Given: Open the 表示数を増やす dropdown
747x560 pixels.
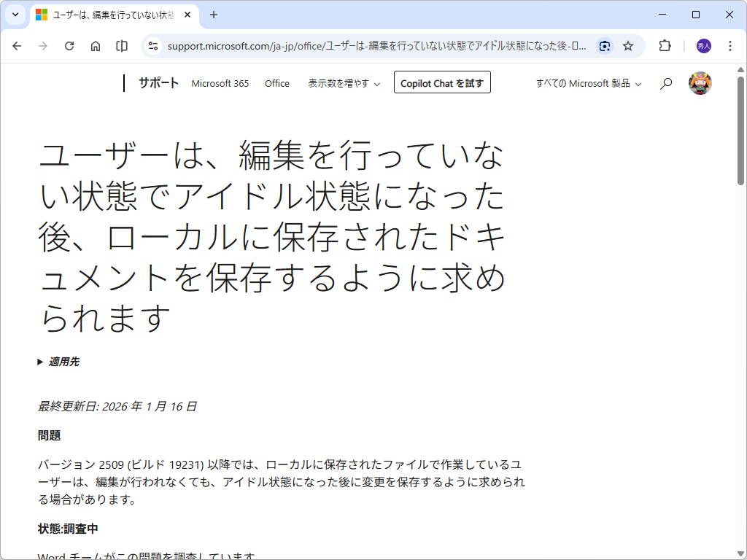Looking at the screenshot, I should click(x=344, y=83).
